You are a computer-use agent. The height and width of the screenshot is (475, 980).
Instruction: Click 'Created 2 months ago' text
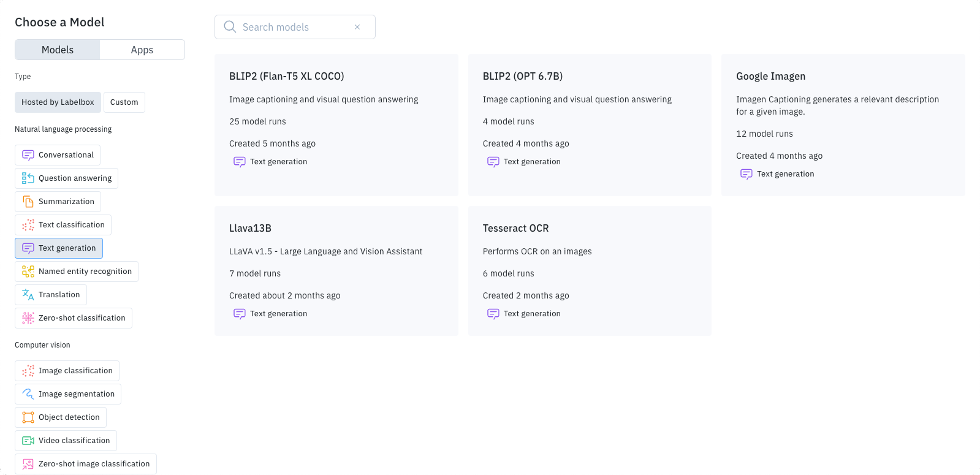pyautogui.click(x=526, y=295)
